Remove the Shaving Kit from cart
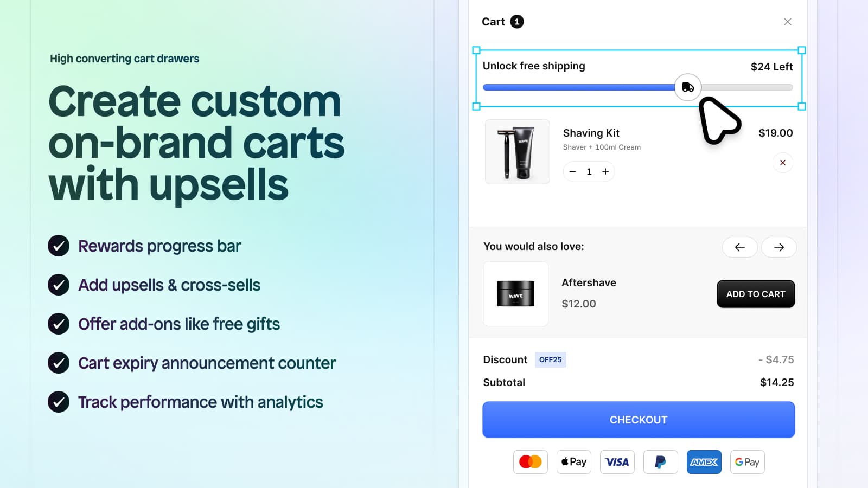This screenshot has height=488, width=868. pyautogui.click(x=782, y=163)
